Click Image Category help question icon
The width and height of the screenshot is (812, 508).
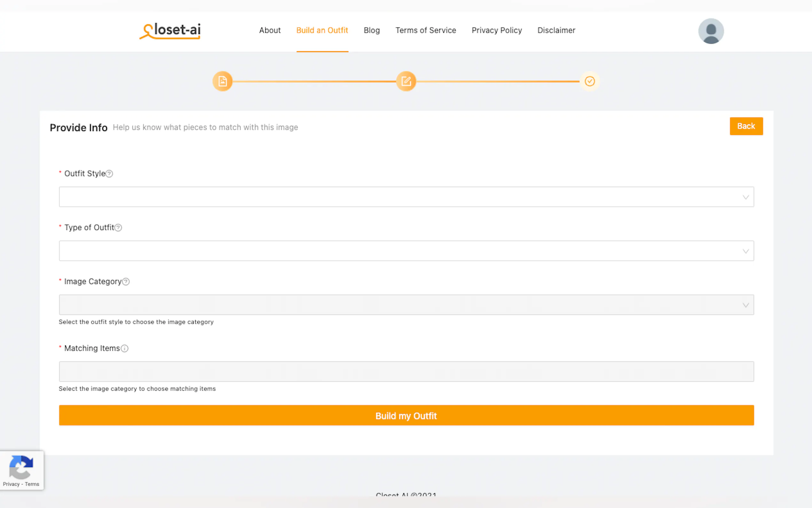click(x=126, y=282)
